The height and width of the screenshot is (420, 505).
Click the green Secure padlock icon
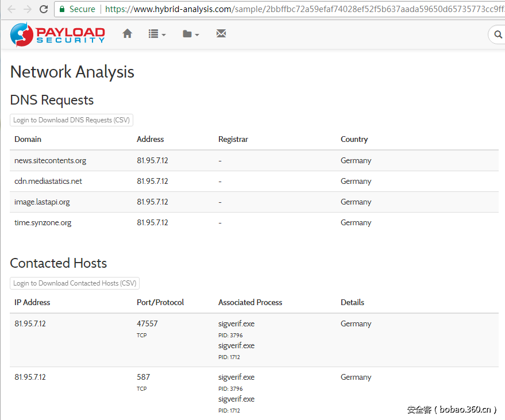[61, 9]
